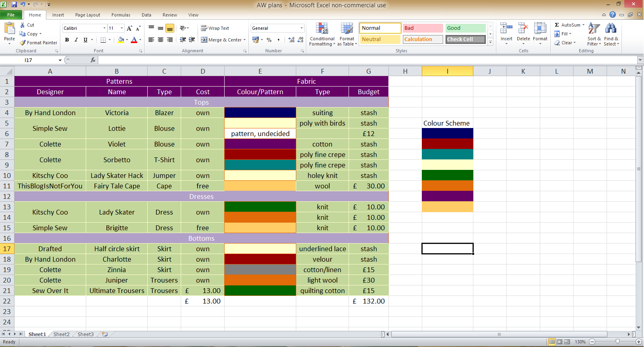Toggle Italic formatting
Image resolution: width=644 pixels, height=347 pixels.
pyautogui.click(x=76, y=40)
